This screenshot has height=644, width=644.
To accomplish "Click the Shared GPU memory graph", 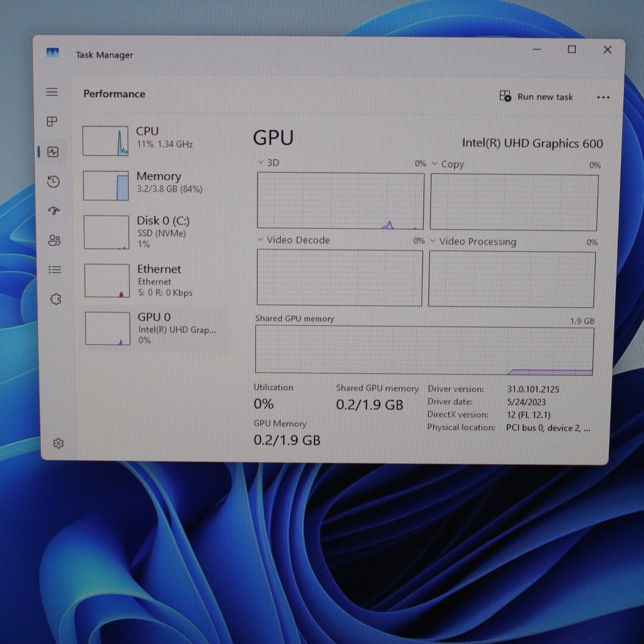I will [425, 350].
